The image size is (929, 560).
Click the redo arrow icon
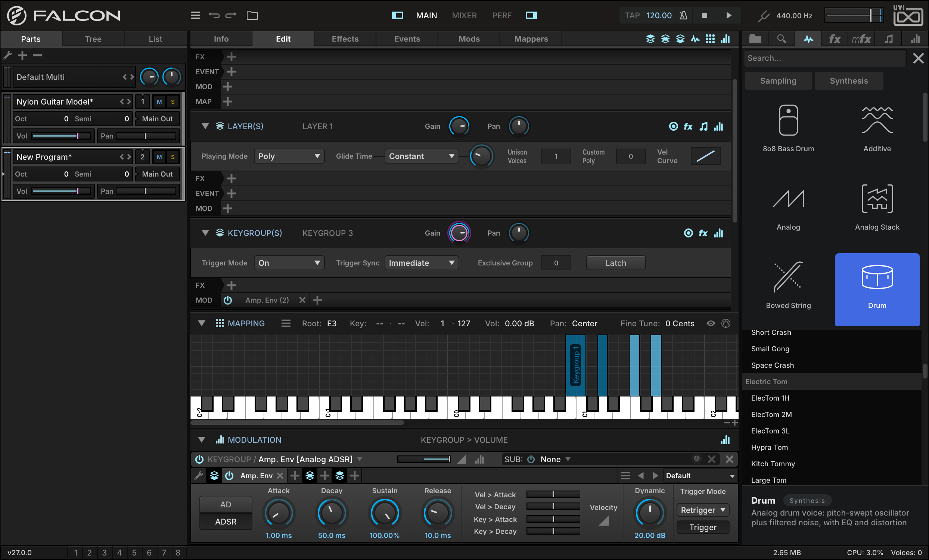pos(231,15)
